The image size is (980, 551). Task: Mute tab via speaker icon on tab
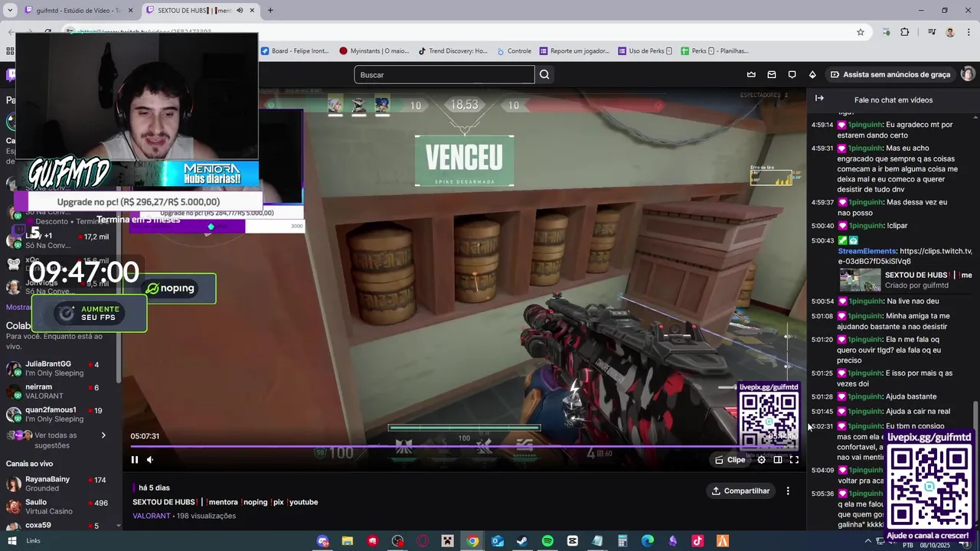click(240, 11)
